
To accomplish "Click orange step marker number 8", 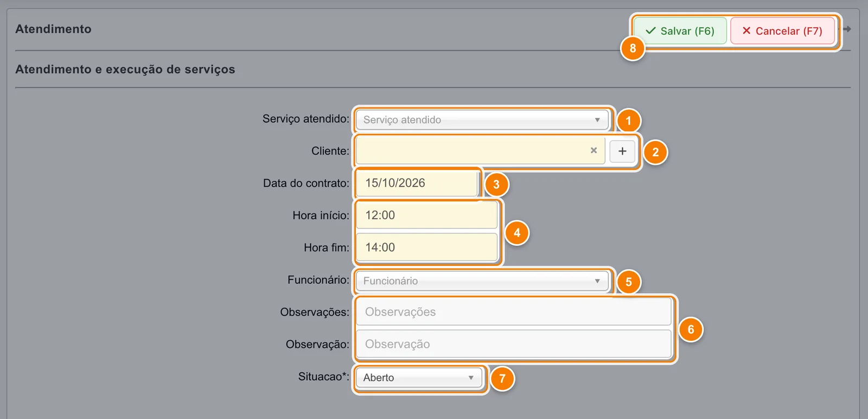I will [x=633, y=48].
